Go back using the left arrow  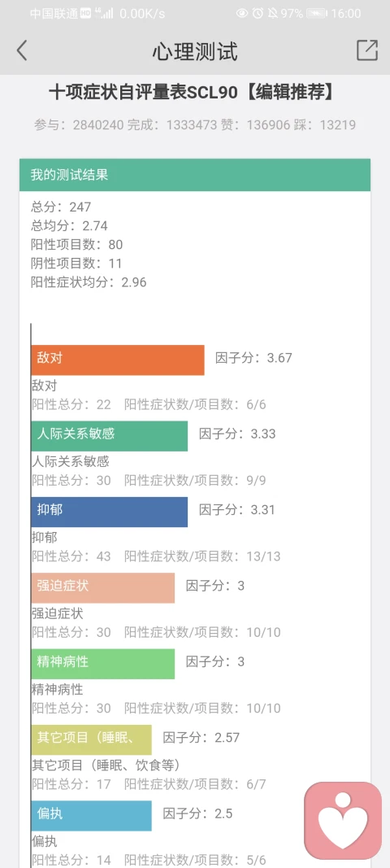click(x=22, y=50)
